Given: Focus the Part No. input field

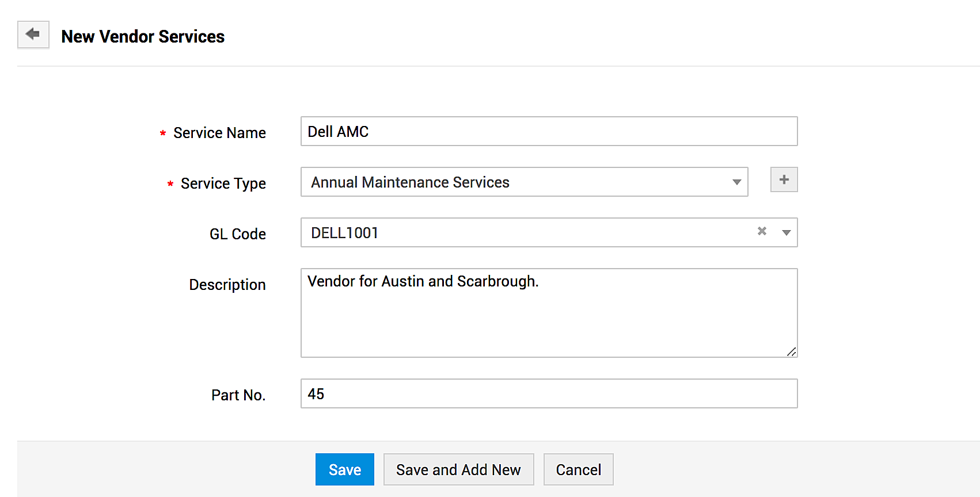Looking at the screenshot, I should tap(548, 394).
